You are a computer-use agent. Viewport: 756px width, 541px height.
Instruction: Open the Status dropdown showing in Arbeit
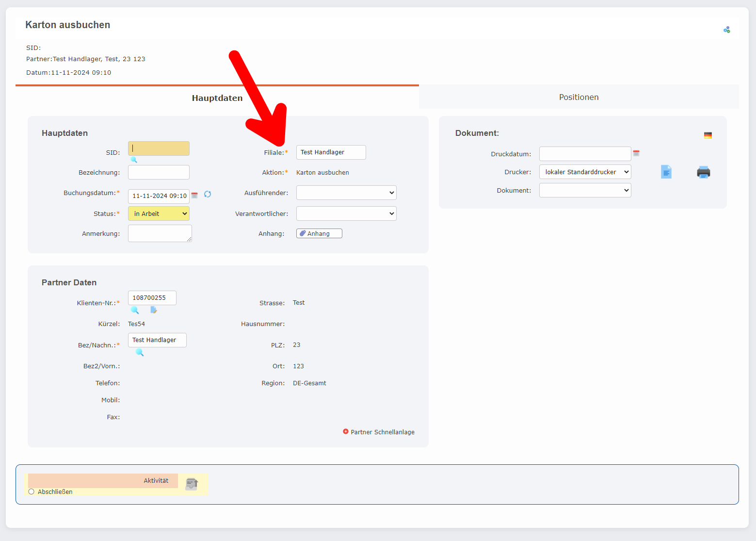pyautogui.click(x=159, y=213)
